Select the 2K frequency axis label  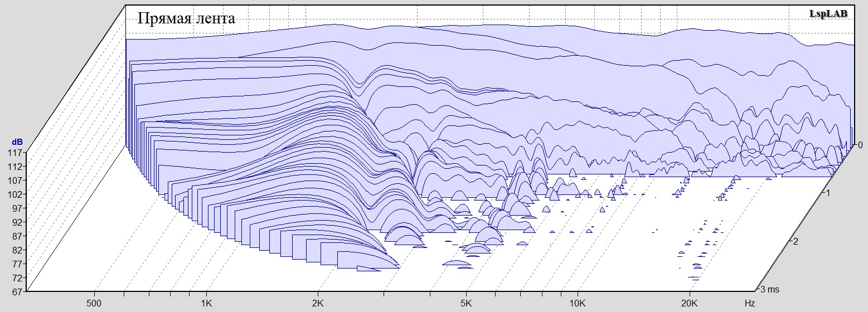(x=318, y=304)
